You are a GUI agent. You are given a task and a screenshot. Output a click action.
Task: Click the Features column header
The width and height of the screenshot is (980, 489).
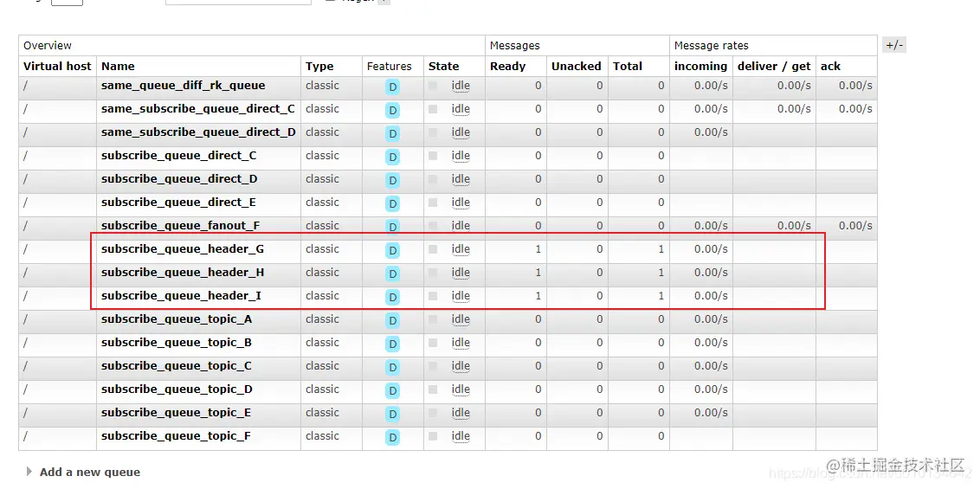tap(390, 66)
